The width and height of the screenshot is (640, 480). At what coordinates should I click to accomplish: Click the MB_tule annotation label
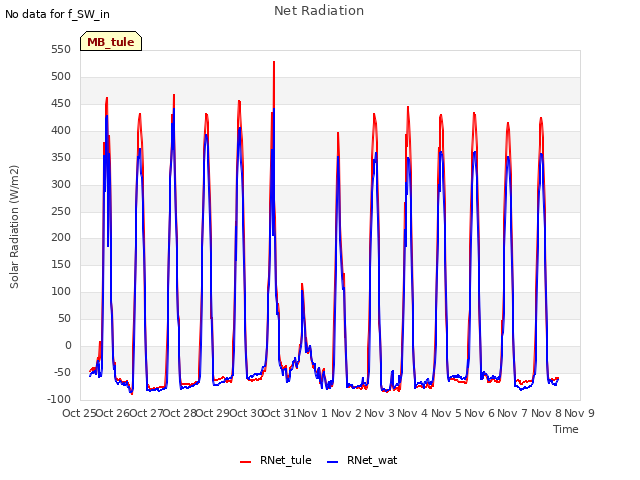point(111,42)
